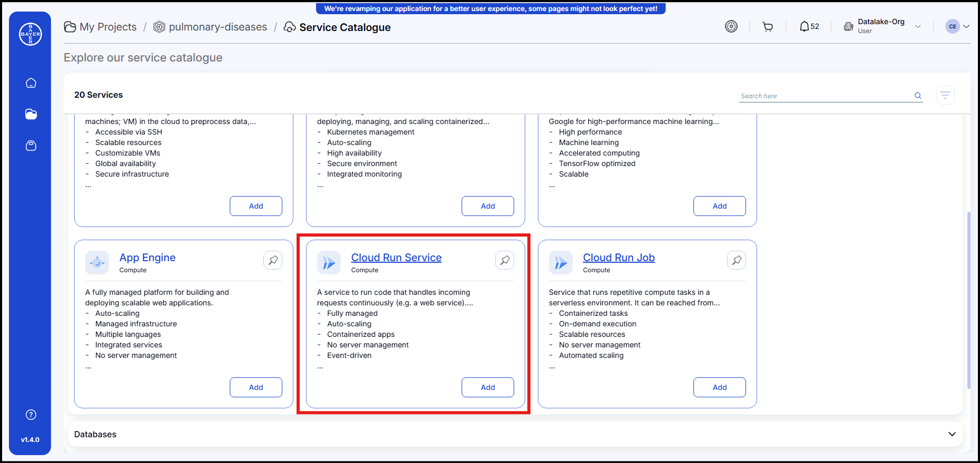Click the Service Catalogue breadcrumb title
Image resolution: width=980 pixels, height=463 pixels.
point(345,27)
